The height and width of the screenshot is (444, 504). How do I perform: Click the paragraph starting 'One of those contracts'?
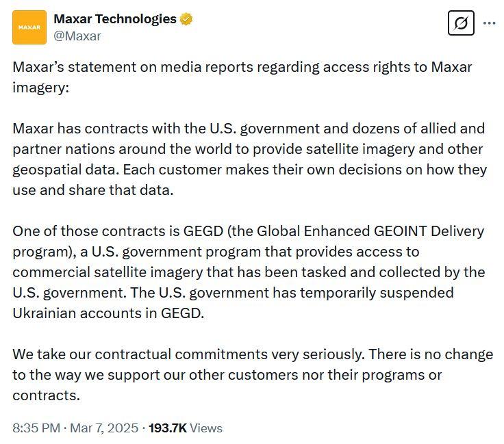pyautogui.click(x=249, y=272)
